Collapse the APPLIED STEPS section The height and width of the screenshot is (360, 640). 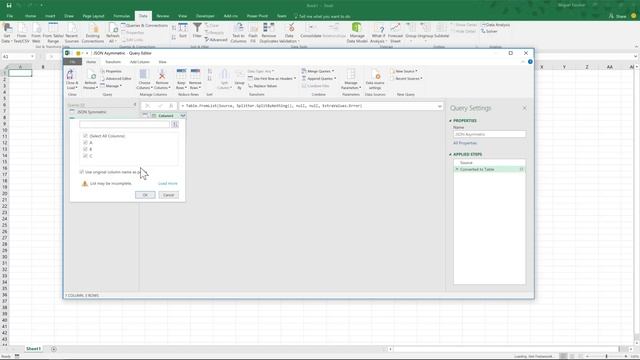click(451, 154)
